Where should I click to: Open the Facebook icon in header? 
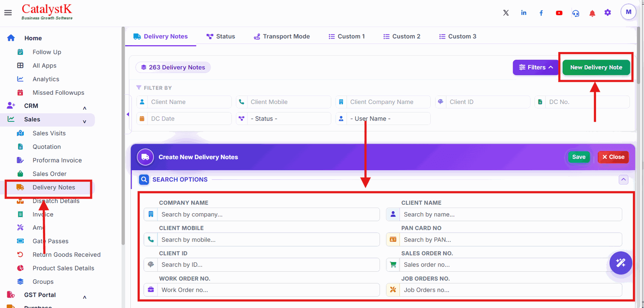pyautogui.click(x=541, y=13)
